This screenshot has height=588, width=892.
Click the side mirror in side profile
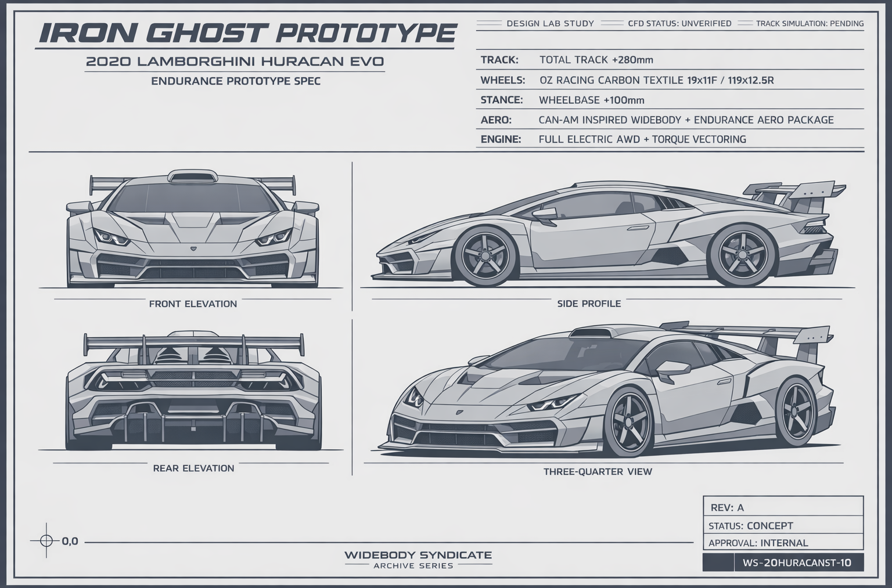(545, 215)
